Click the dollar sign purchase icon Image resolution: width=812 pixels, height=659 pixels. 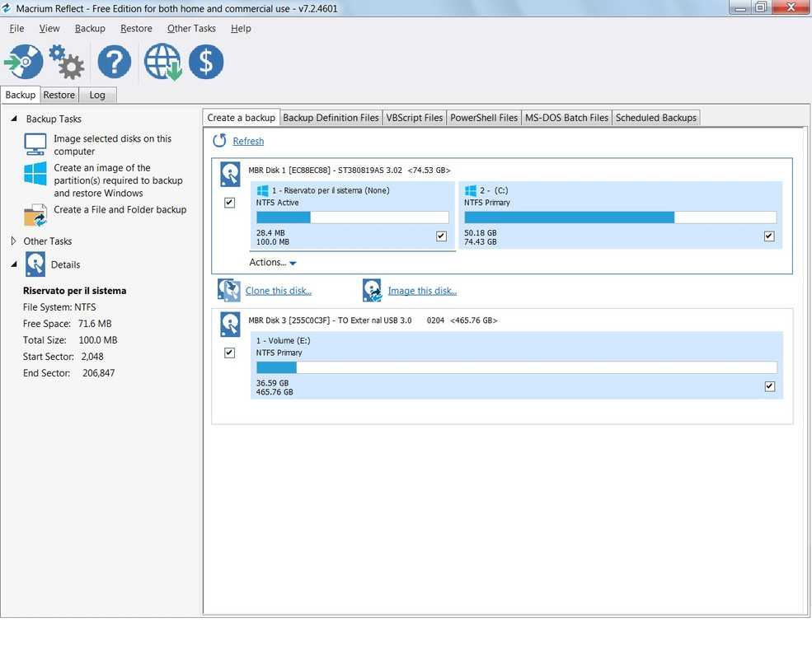[x=206, y=62]
